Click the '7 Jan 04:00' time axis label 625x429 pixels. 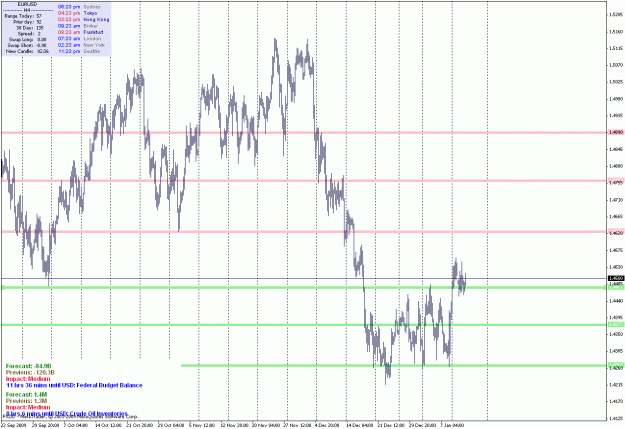point(452,425)
